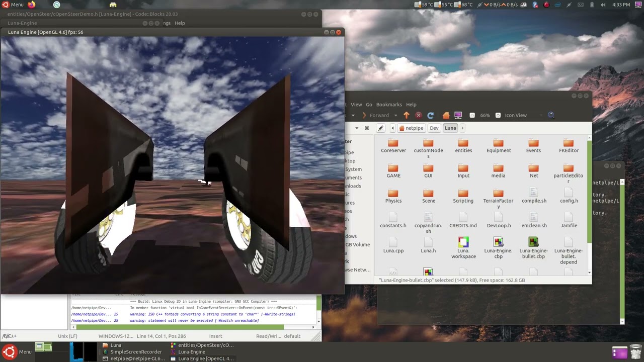This screenshot has height=362, width=644.
Task: Click path bar right scroll arrow
Action: pos(462,128)
